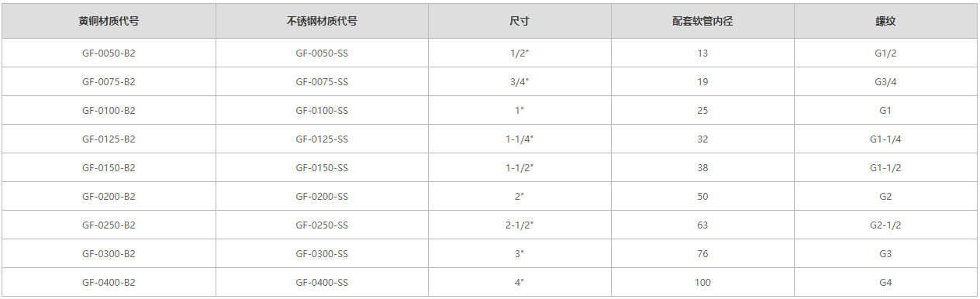
Task: Click the 1" size cell
Action: click(519, 111)
